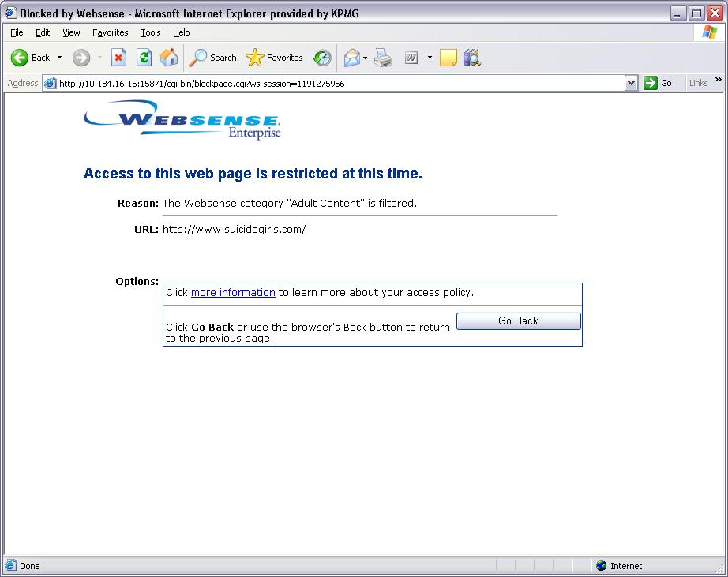The width and height of the screenshot is (728, 577).
Task: Open the Tools menu
Action: click(x=150, y=32)
